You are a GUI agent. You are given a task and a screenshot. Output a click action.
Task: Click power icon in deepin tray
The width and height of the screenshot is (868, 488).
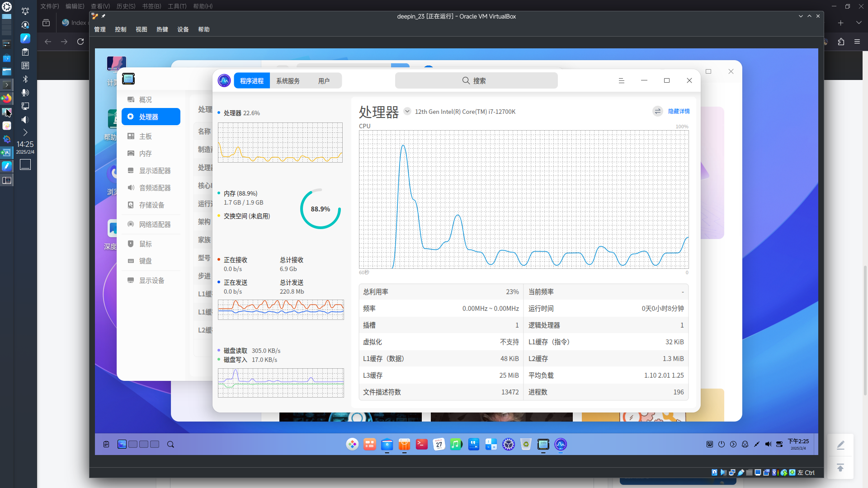[722, 444]
